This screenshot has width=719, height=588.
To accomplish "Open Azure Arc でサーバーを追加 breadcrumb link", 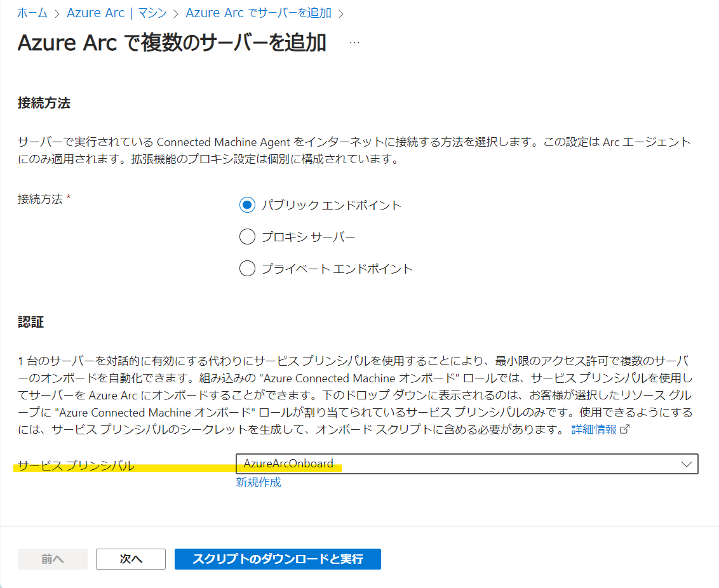I will coord(259,13).
